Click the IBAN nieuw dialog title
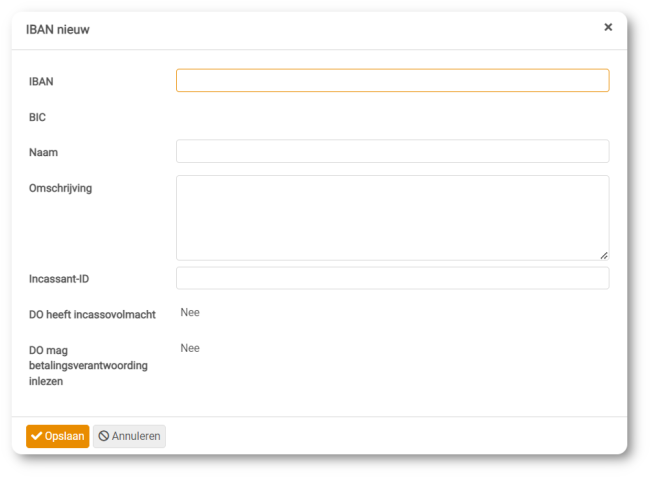Viewport: 650px width, 477px height. point(58,30)
